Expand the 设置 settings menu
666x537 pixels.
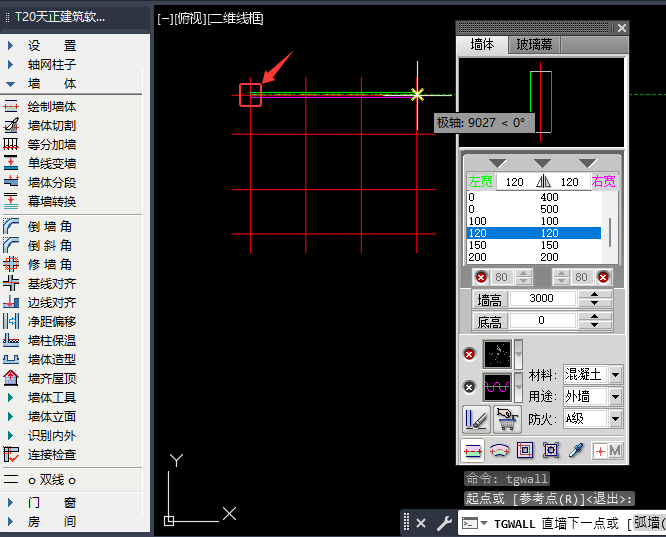tap(40, 45)
